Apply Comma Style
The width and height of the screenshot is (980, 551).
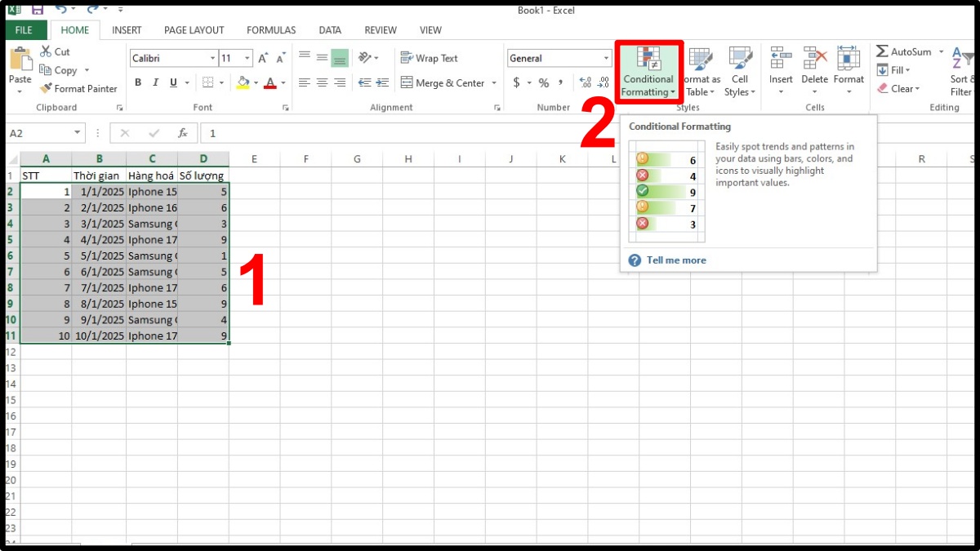point(561,82)
